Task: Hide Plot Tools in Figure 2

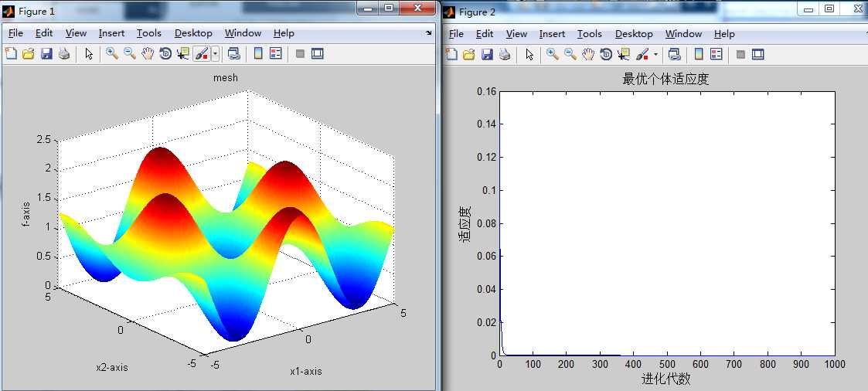Action: [x=740, y=54]
